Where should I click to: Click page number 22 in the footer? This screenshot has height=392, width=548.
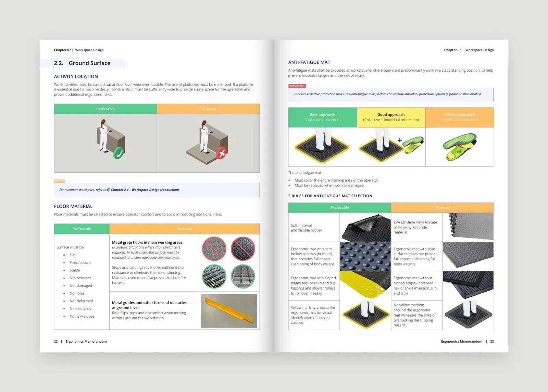[x=56, y=341]
